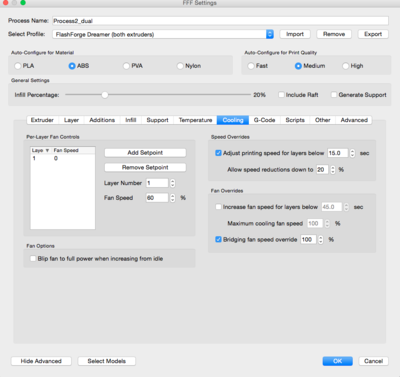The image size is (400, 377).
Task: Click the Maximum cooling fan speed stepper
Action: coord(327,223)
